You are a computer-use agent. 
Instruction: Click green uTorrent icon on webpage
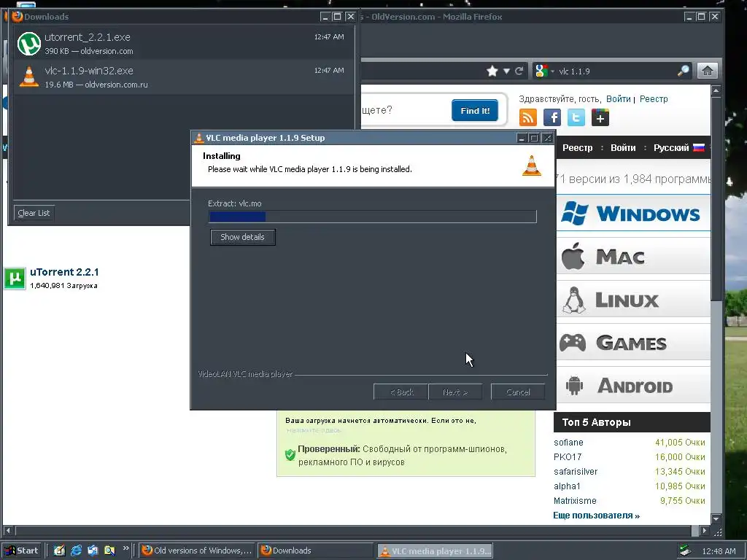click(15, 278)
